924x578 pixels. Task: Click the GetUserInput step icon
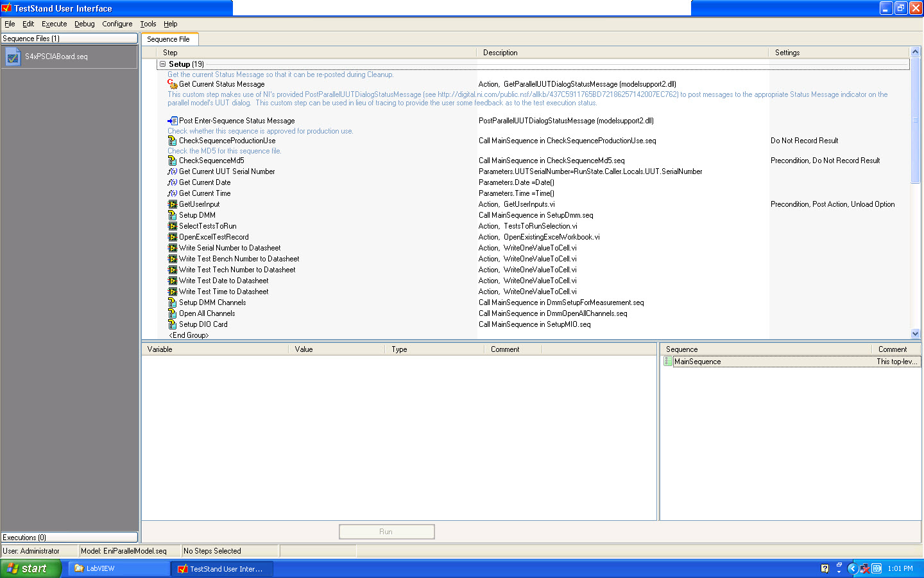tap(172, 204)
